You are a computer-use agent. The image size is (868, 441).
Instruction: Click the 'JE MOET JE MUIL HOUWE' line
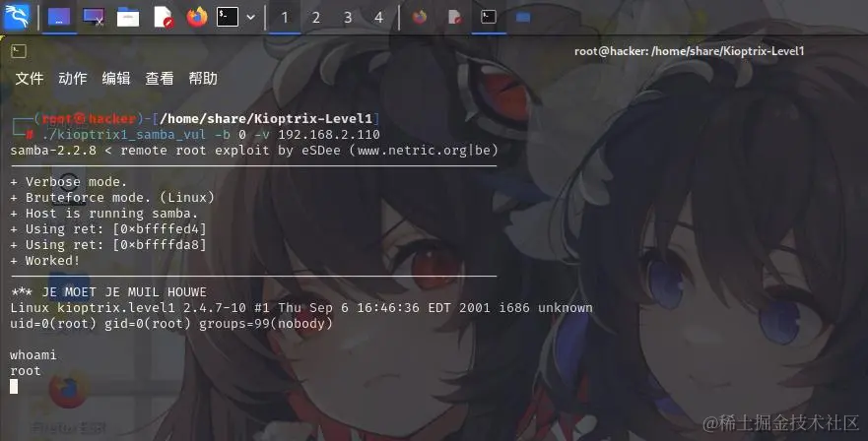coord(124,292)
